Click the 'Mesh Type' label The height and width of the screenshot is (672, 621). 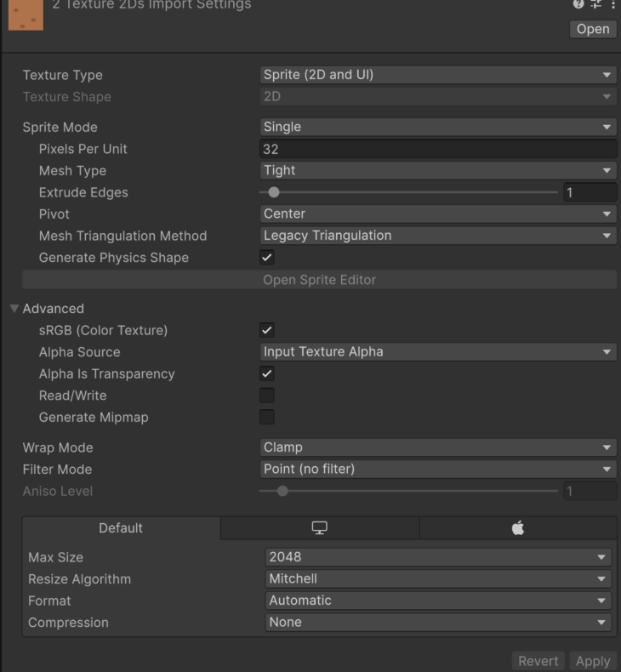coord(73,171)
